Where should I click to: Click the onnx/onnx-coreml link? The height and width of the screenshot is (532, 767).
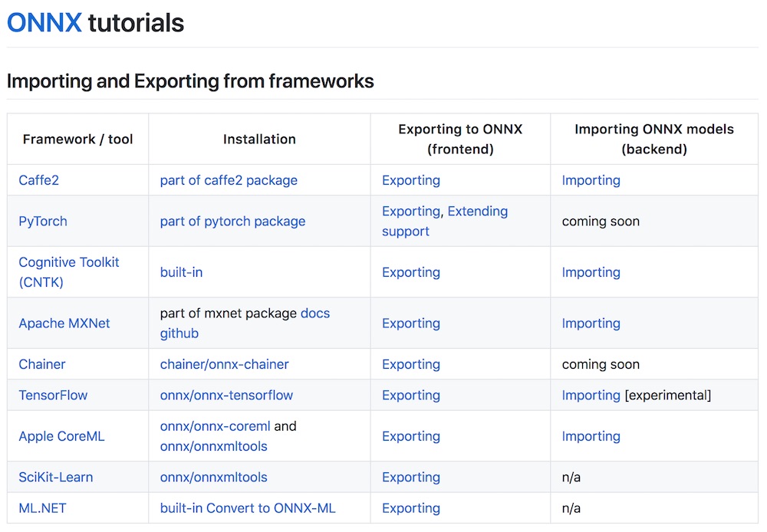215,426
